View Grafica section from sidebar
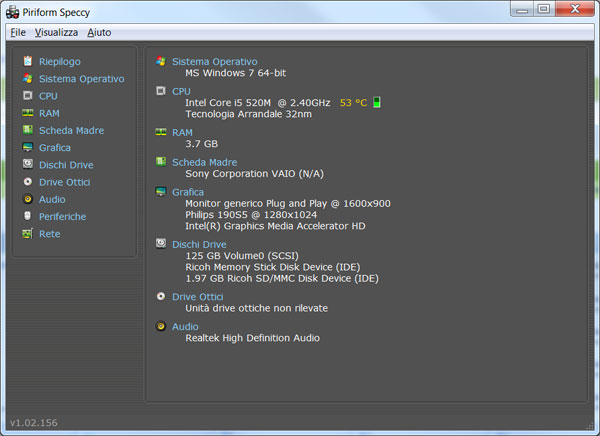 pyautogui.click(x=55, y=147)
